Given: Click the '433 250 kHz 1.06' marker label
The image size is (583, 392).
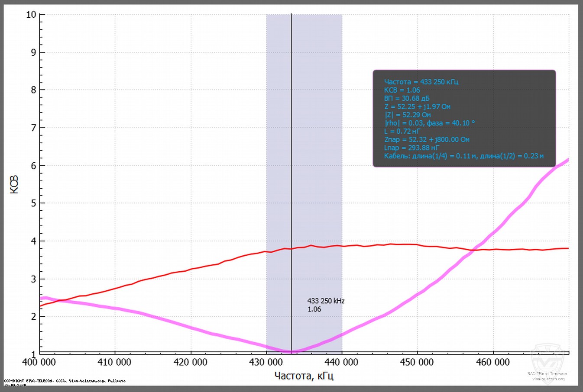Looking at the screenshot, I should [325, 305].
